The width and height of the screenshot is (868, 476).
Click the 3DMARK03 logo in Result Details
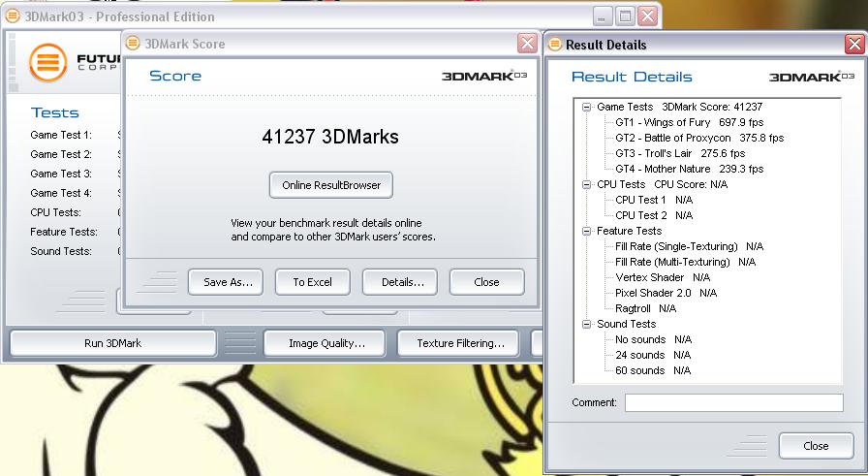812,77
